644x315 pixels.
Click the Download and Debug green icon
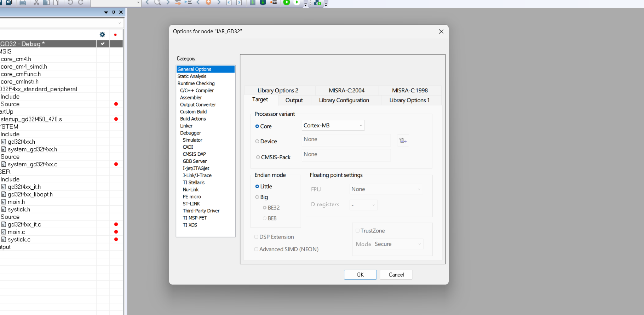(287, 2)
